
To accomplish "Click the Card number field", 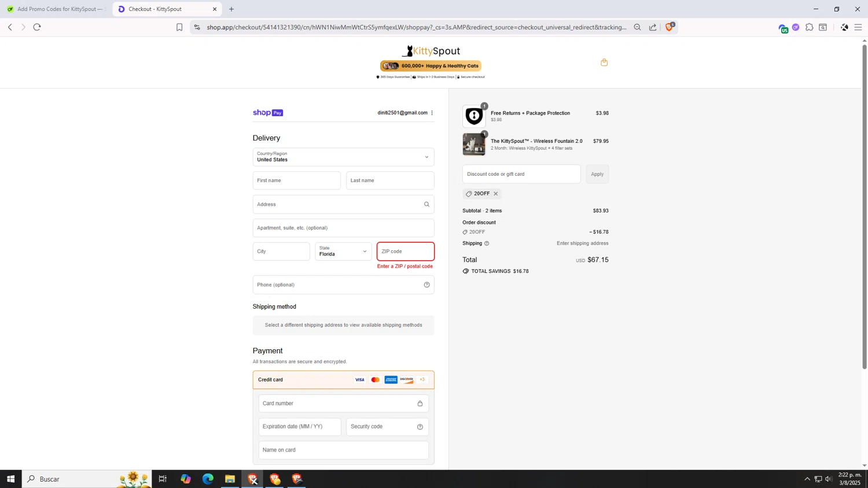I will (x=343, y=404).
